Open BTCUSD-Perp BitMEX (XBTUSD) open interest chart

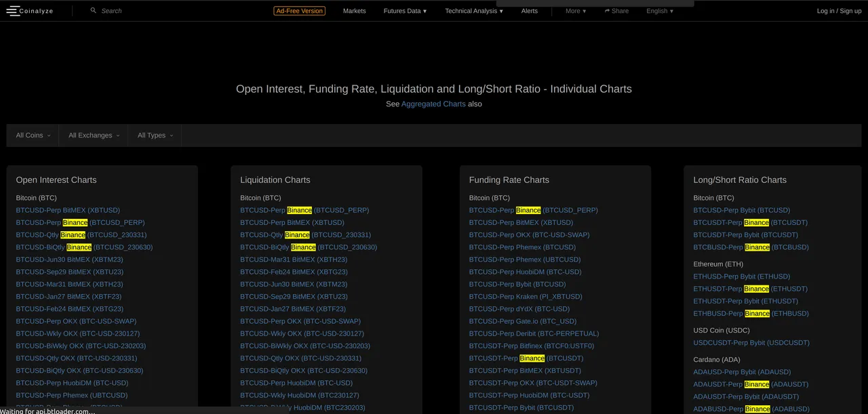(68, 210)
